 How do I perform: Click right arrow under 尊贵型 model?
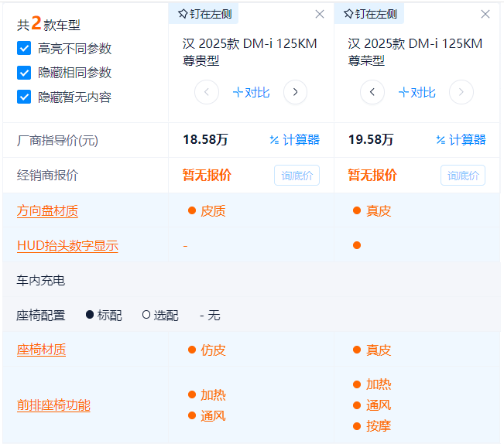295,93
